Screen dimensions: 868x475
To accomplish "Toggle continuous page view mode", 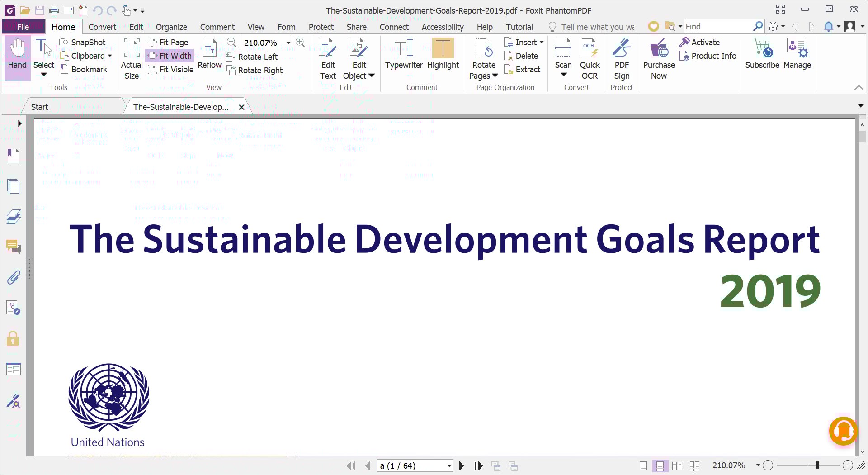I will click(x=660, y=466).
